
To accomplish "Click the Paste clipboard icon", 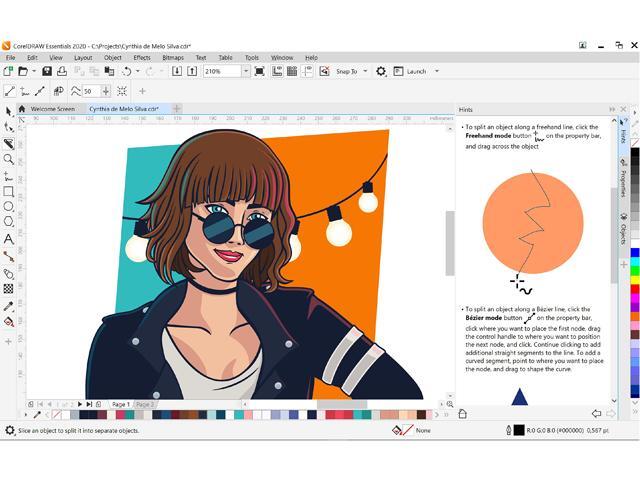I will tap(109, 71).
